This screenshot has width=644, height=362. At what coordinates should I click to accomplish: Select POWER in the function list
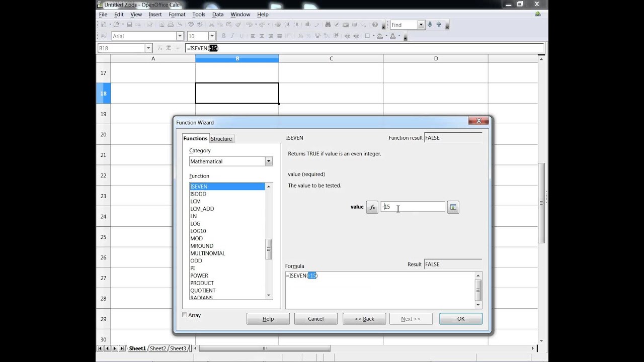pyautogui.click(x=227, y=276)
